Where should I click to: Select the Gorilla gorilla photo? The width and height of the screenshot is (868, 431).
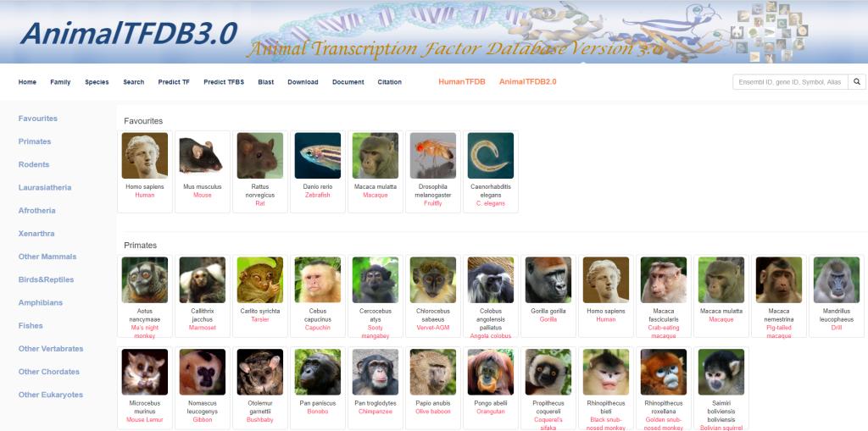coord(548,280)
